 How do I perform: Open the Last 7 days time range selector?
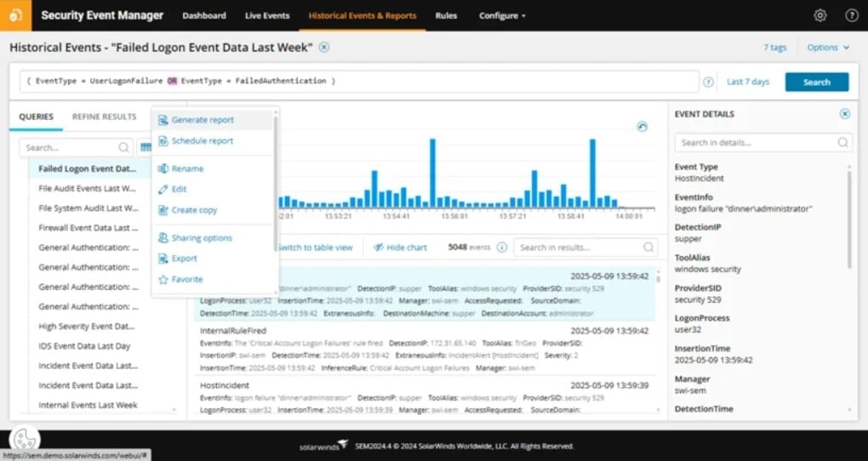tap(748, 82)
